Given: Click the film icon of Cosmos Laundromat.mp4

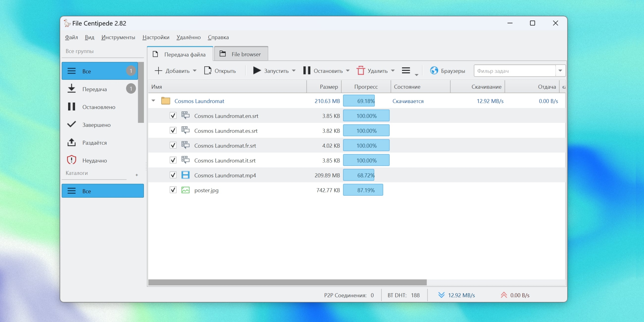Looking at the screenshot, I should [x=185, y=175].
